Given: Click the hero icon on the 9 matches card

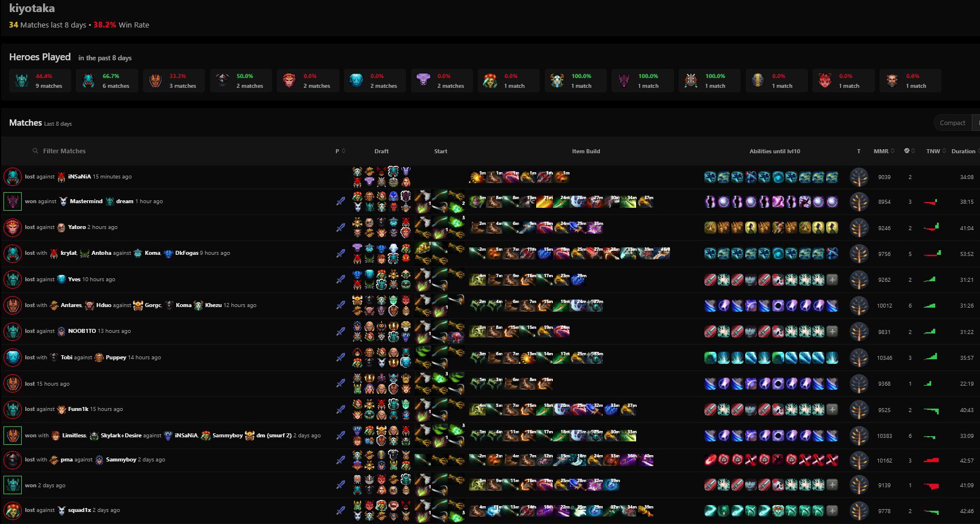Looking at the screenshot, I should (22, 81).
